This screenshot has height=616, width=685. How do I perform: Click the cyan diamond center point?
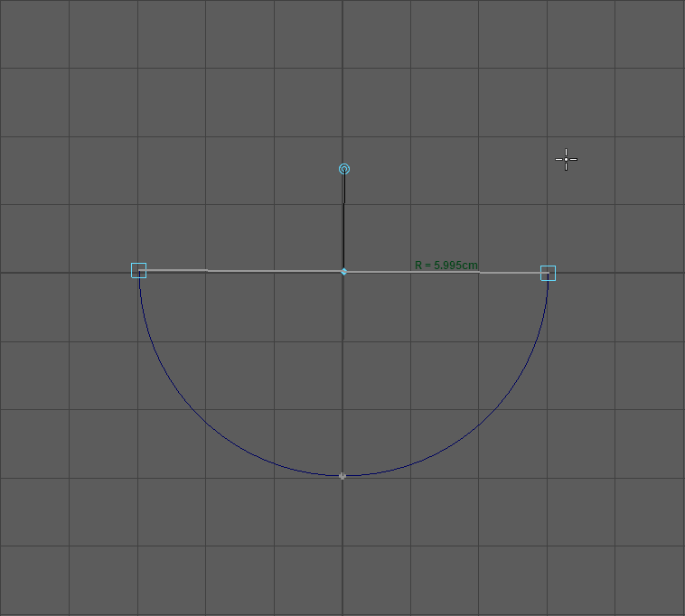(x=343, y=271)
